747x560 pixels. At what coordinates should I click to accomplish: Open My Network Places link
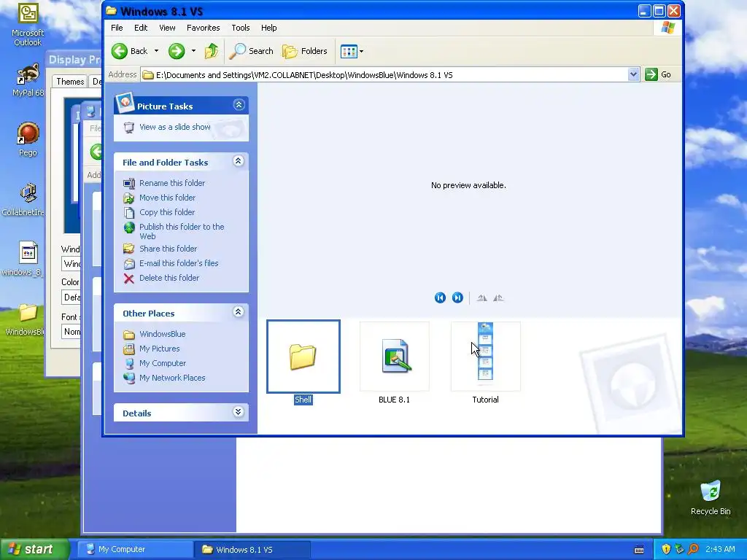point(172,378)
